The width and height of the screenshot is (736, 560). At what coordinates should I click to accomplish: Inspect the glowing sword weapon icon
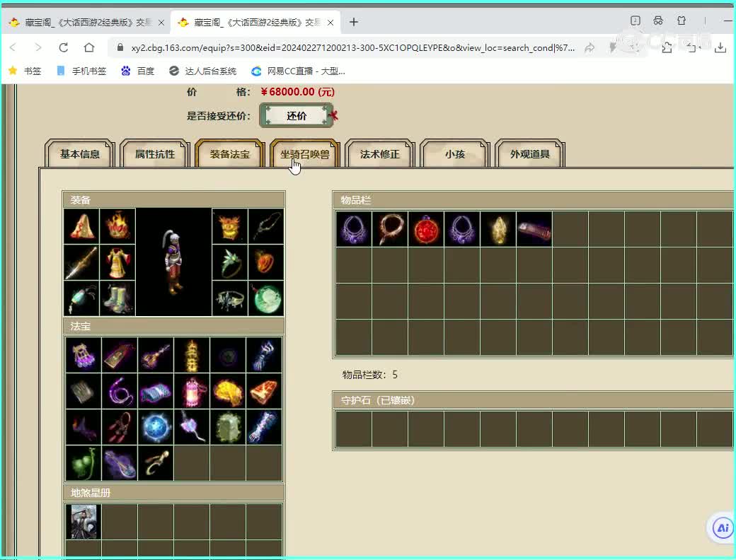point(81,262)
